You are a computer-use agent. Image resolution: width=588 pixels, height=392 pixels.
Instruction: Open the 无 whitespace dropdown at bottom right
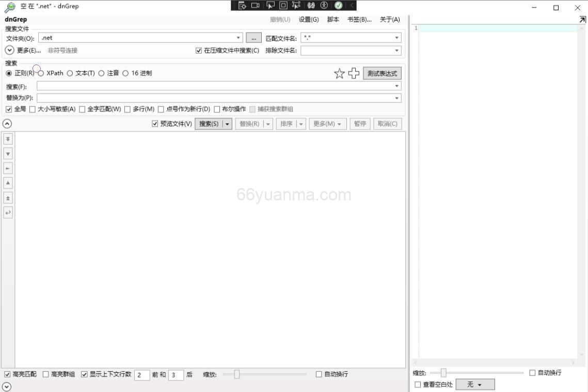[474, 384]
